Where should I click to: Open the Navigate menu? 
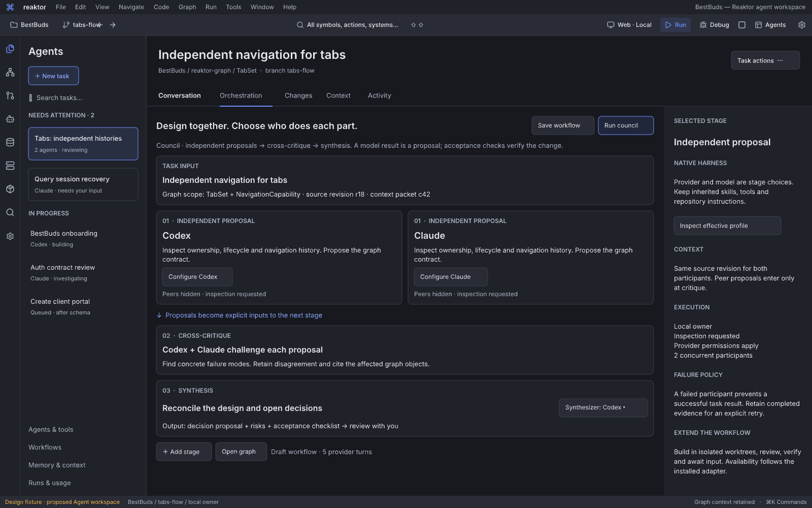131,7
